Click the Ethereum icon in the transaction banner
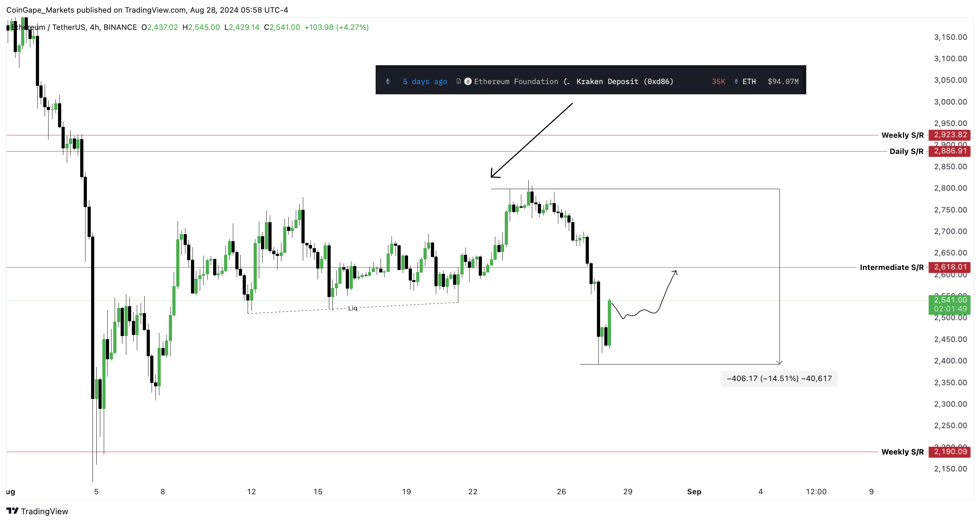 point(388,81)
